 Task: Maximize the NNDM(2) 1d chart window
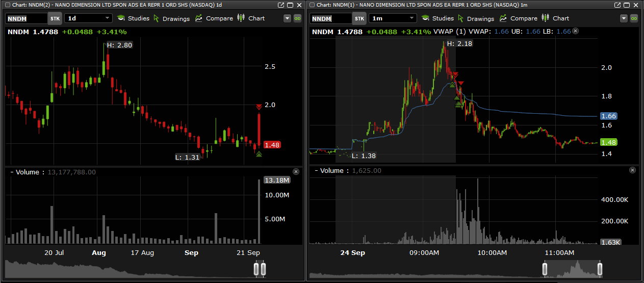290,5
